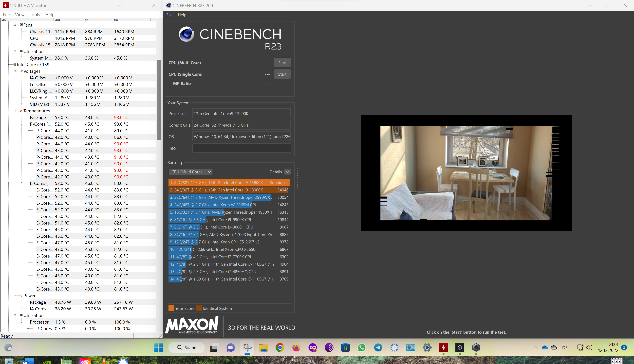Collapse the E-Cores temperature group
634x364 pixels.
click(21, 183)
